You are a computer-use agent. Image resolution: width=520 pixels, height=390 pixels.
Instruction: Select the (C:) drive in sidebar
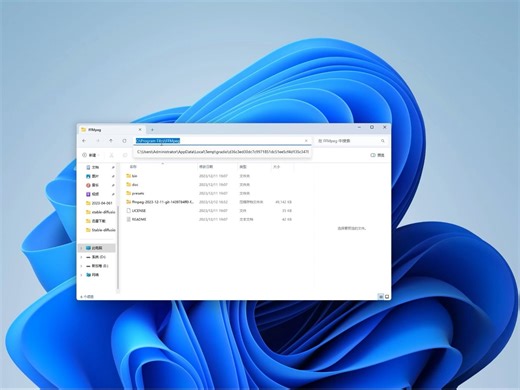[x=96, y=257]
